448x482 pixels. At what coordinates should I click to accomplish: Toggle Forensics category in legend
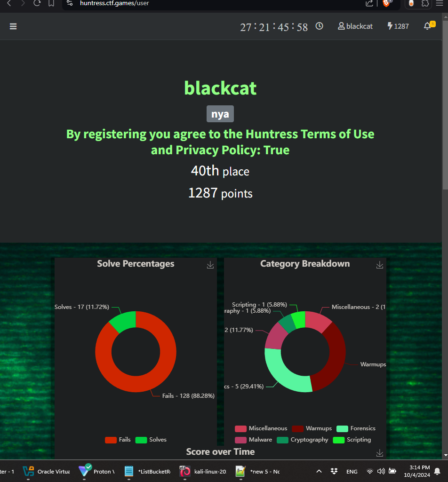tap(356, 428)
